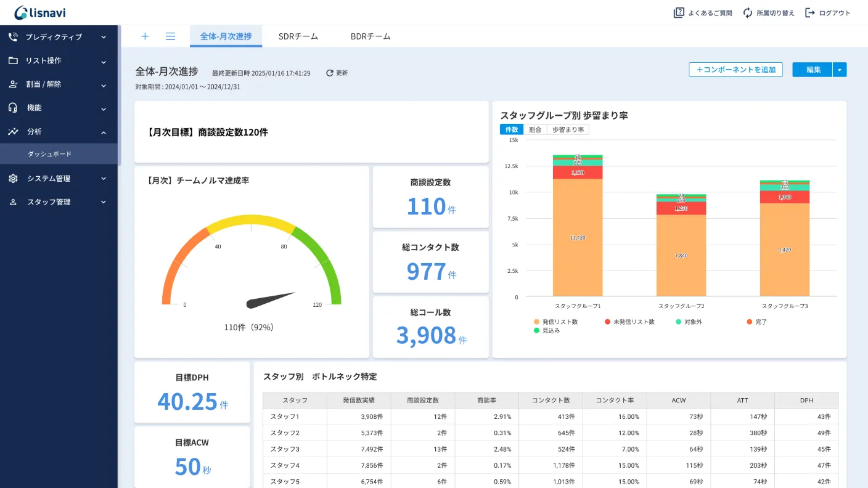Toggle 未発信リスト数 legend swatch
This screenshot has width=868, height=488.
click(x=607, y=322)
